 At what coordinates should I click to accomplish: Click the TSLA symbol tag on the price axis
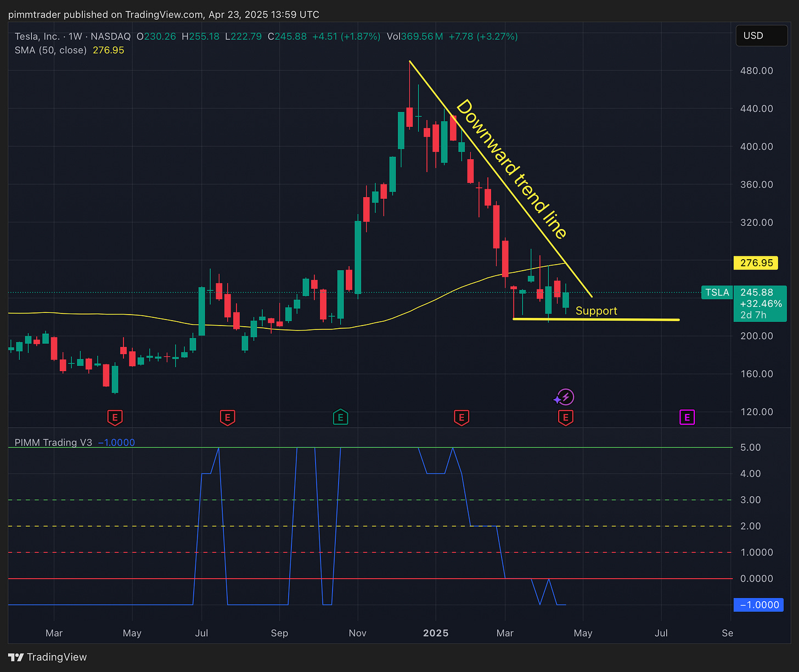(717, 292)
